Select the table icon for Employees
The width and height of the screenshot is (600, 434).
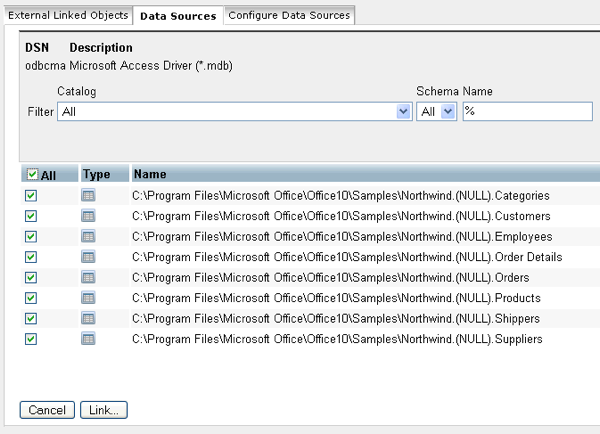click(88, 237)
